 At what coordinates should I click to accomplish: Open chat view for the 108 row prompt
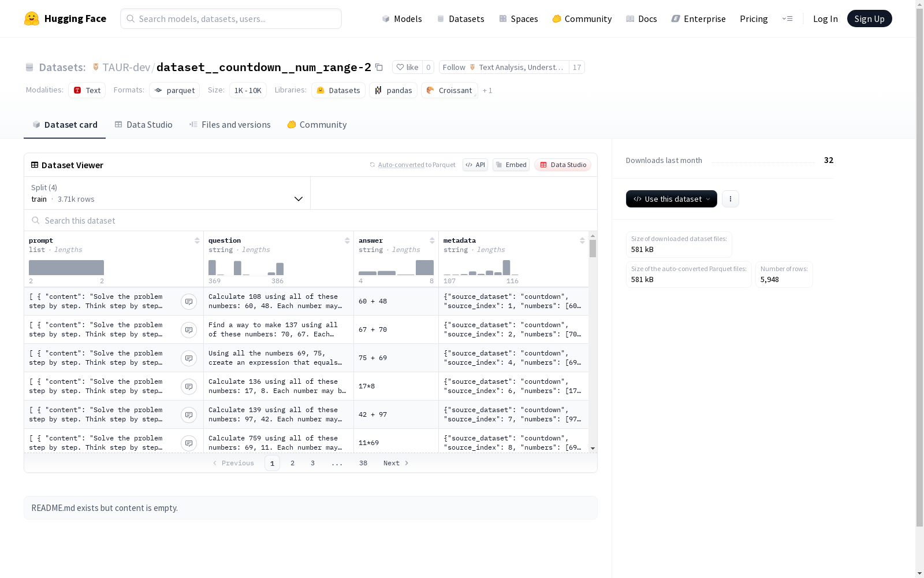189,302
